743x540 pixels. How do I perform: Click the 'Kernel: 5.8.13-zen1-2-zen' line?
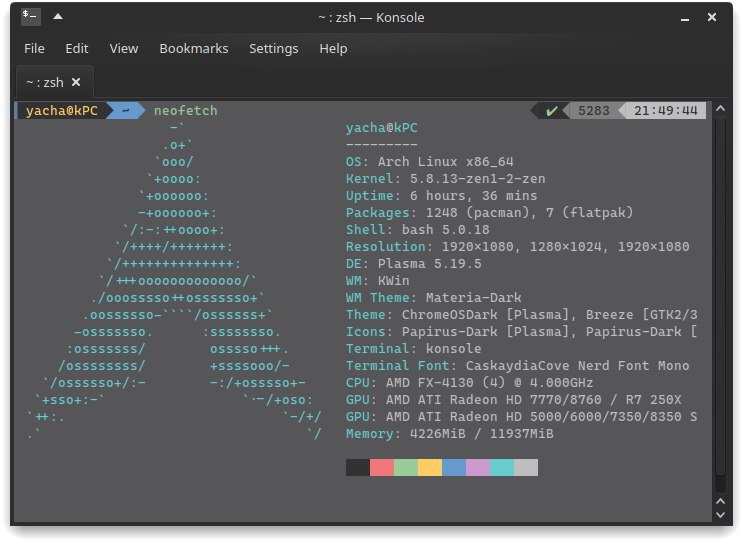pyautogui.click(x=445, y=179)
